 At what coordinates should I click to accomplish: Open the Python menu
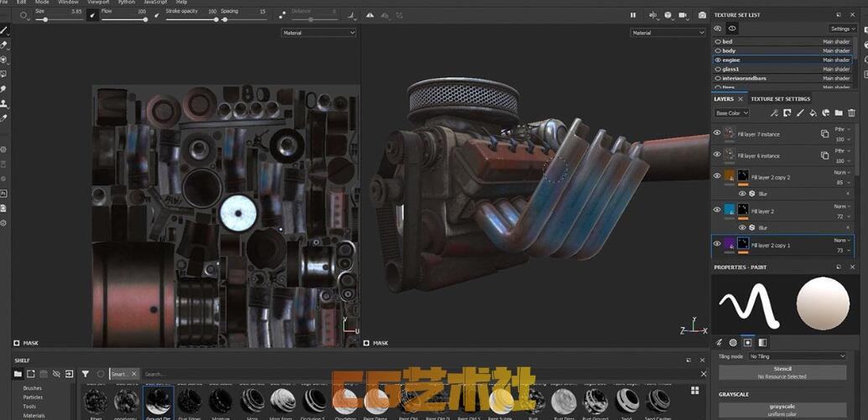coord(126,3)
